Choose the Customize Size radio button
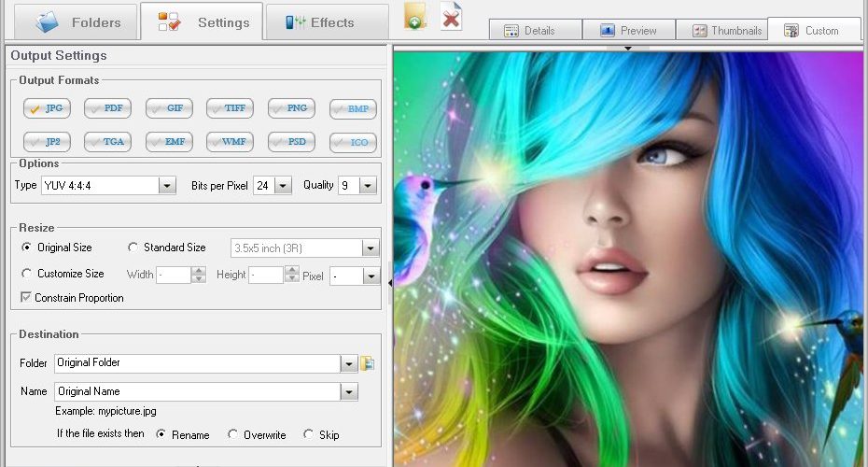 (26, 273)
